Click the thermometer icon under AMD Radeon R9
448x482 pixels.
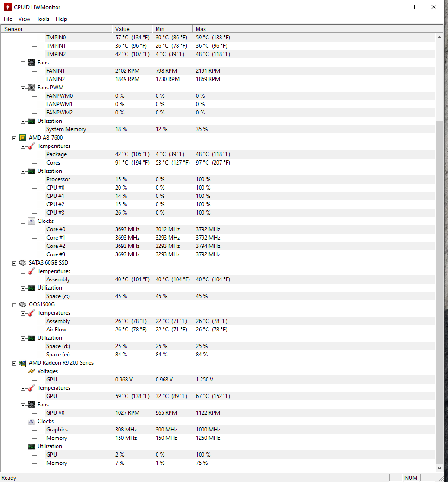click(x=32, y=388)
